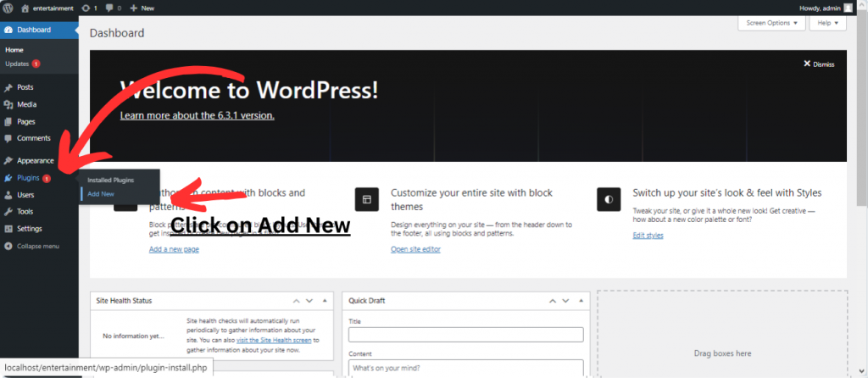Click the WordPress logo in admin bar

click(x=8, y=8)
